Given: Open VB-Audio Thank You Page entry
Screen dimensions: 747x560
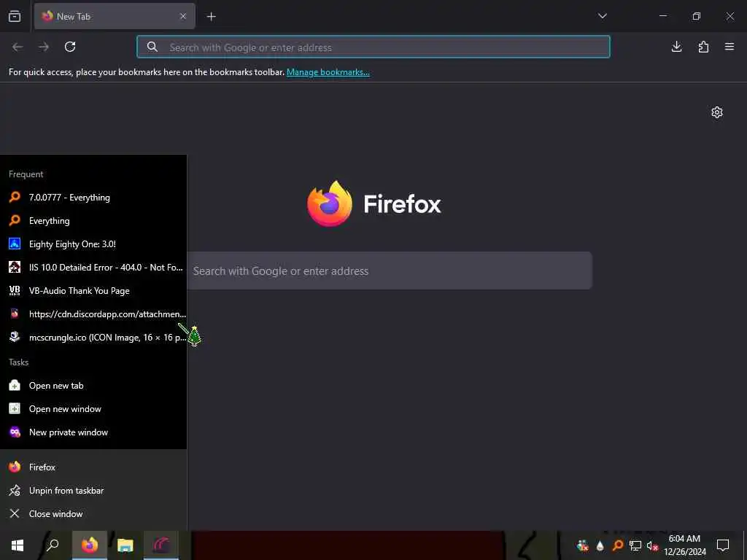Looking at the screenshot, I should pos(93,290).
